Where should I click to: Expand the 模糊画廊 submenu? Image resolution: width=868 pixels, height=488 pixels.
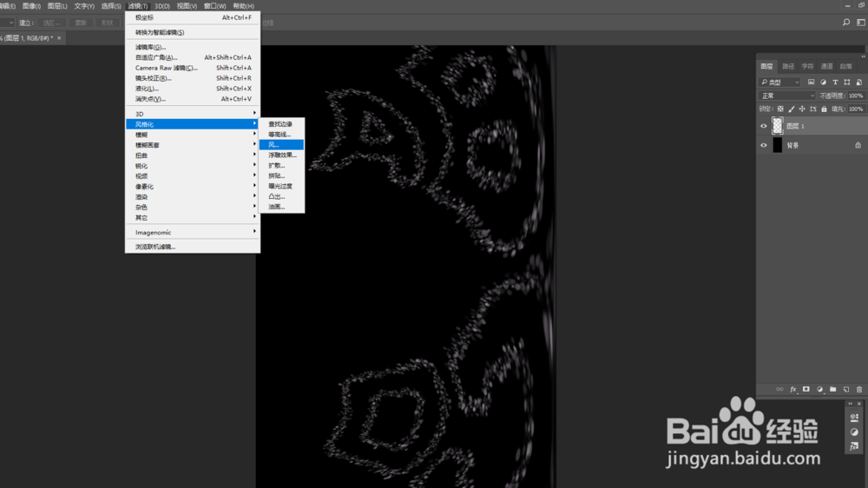193,145
